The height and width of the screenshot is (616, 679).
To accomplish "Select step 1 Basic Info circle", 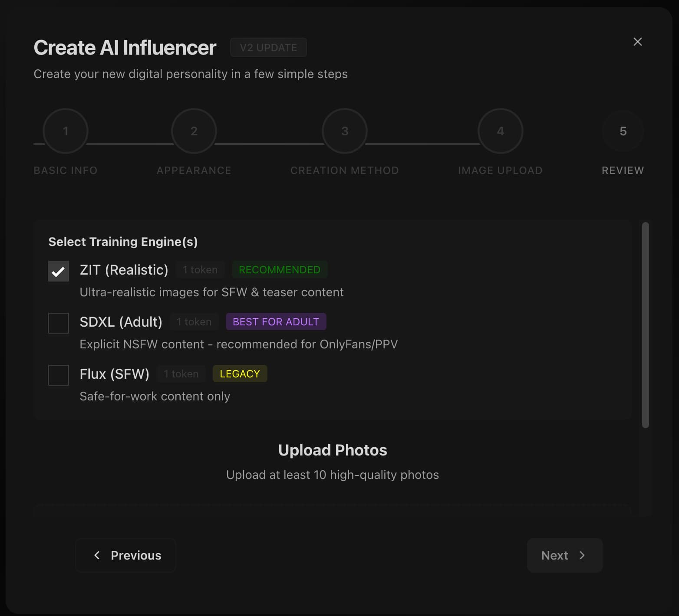I will point(65,131).
